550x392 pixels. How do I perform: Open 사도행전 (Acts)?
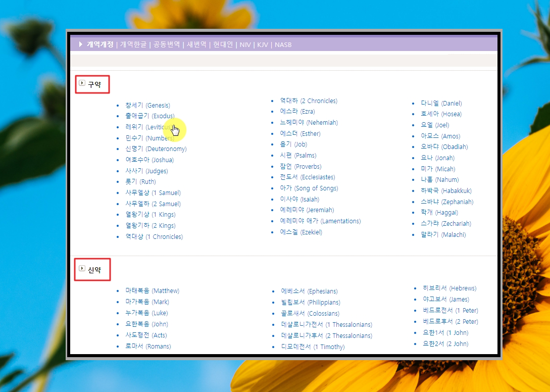coord(146,335)
